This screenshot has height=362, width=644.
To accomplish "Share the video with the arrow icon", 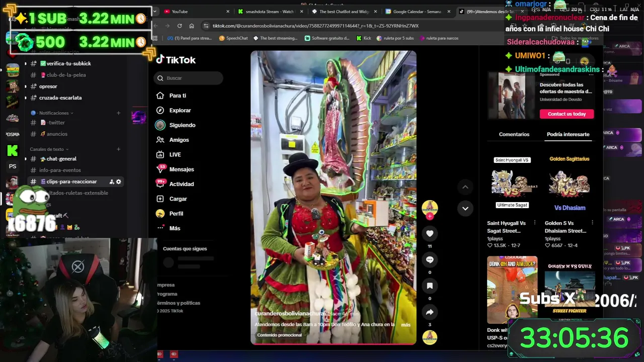I will 430,312.
